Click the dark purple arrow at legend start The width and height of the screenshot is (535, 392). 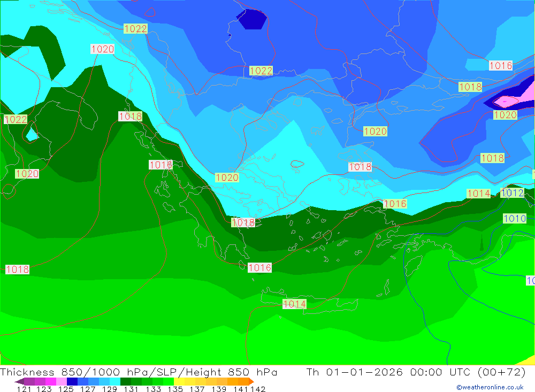(x=19, y=381)
